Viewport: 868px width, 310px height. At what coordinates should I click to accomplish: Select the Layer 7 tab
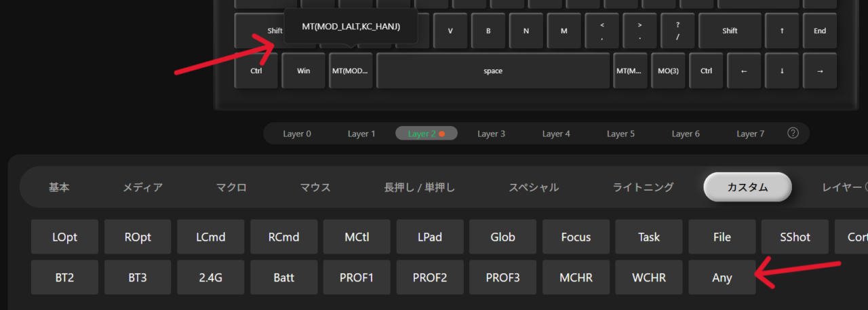coord(750,134)
